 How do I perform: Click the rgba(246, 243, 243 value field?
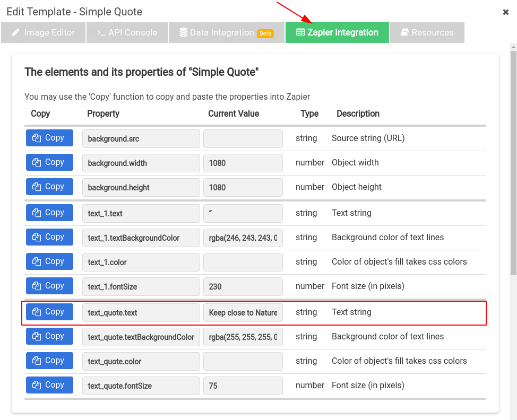tap(243, 238)
